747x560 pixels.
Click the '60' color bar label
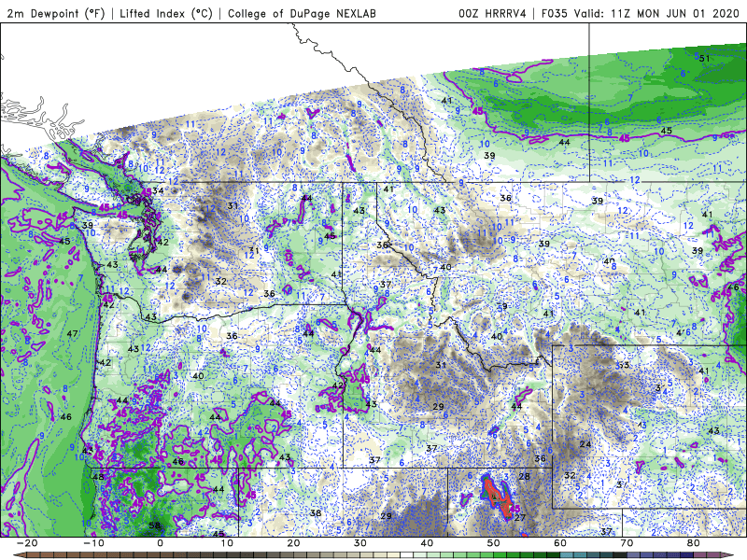point(560,543)
